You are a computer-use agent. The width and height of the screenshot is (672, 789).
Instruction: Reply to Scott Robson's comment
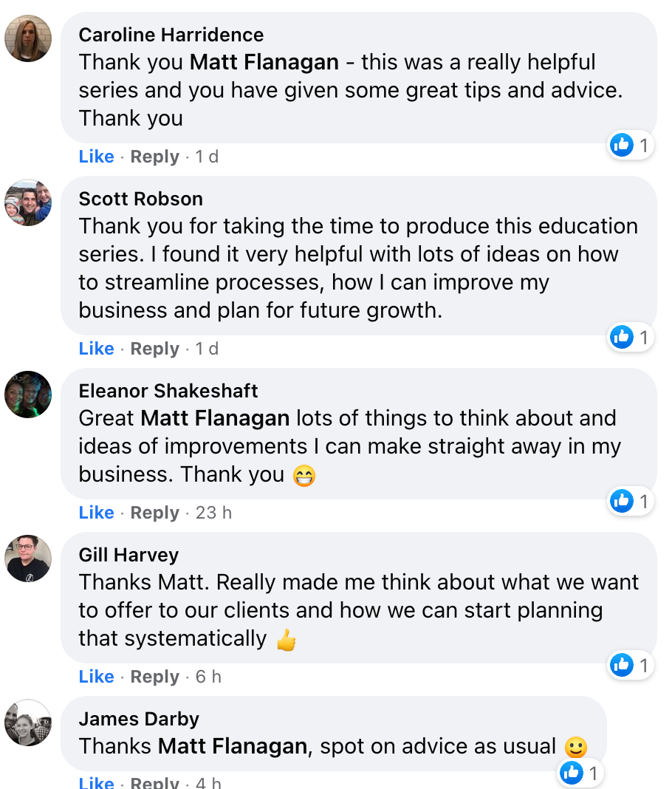pyautogui.click(x=154, y=349)
